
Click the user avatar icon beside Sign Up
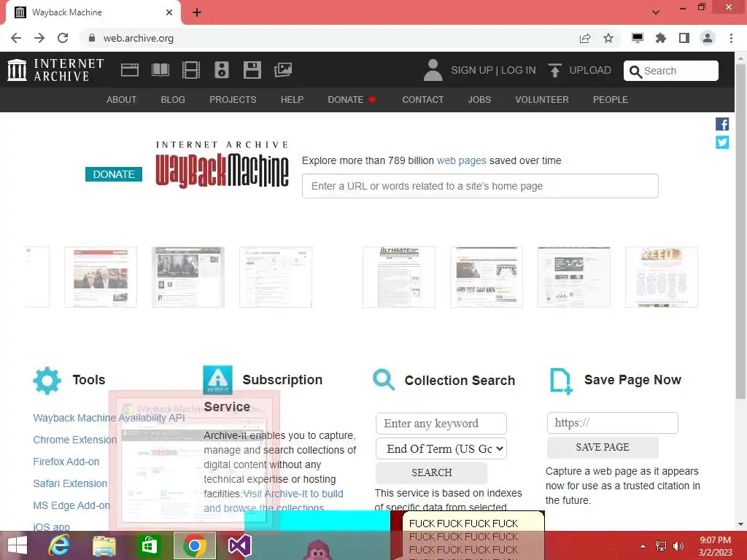[433, 70]
